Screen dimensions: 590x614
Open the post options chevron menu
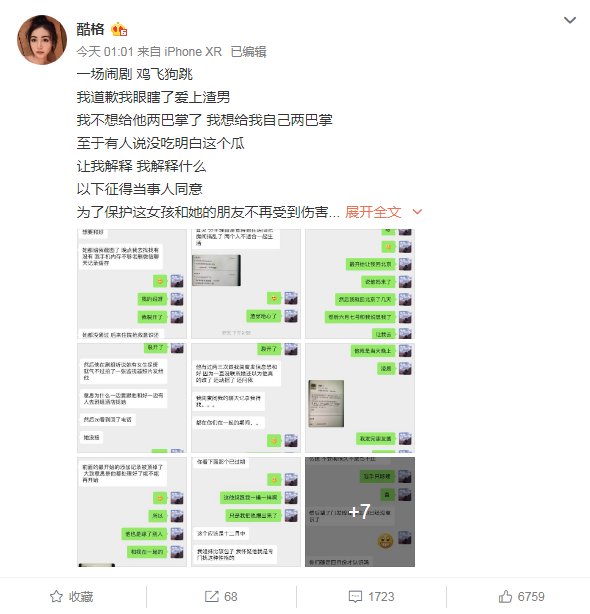[x=569, y=20]
